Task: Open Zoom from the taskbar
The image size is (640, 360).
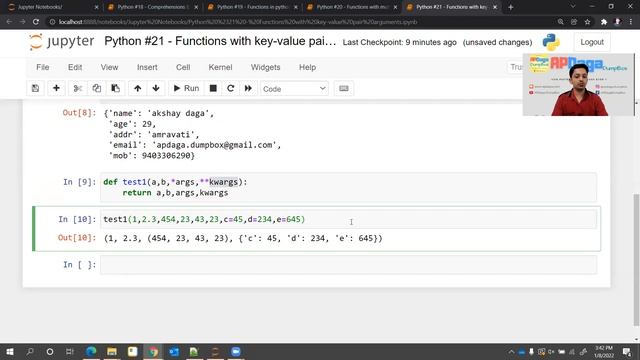Action: [x=236, y=351]
